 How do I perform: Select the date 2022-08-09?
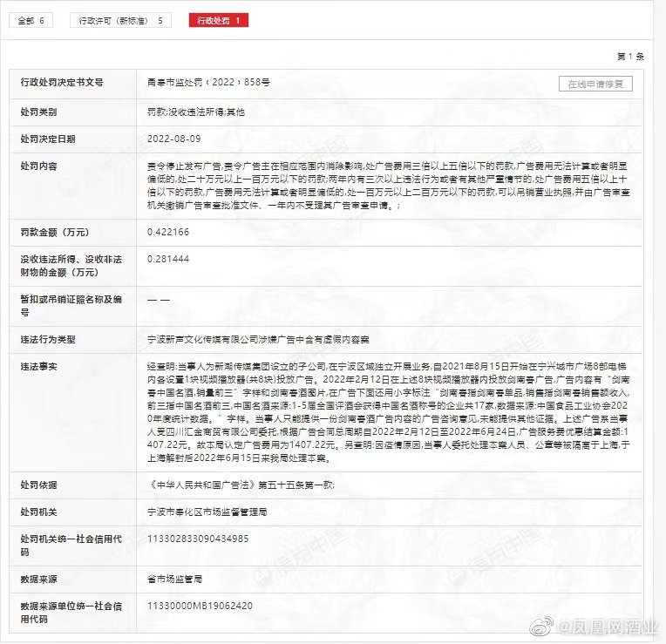[x=174, y=139]
